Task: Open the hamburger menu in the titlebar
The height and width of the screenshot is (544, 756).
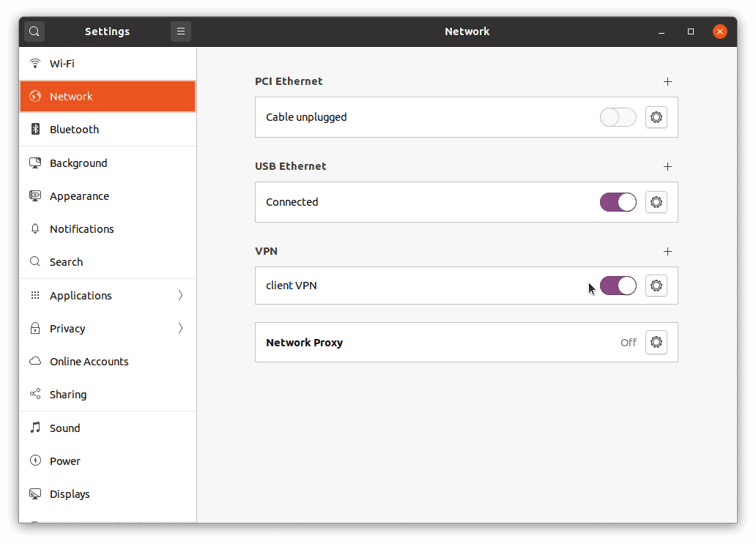Action: (180, 31)
